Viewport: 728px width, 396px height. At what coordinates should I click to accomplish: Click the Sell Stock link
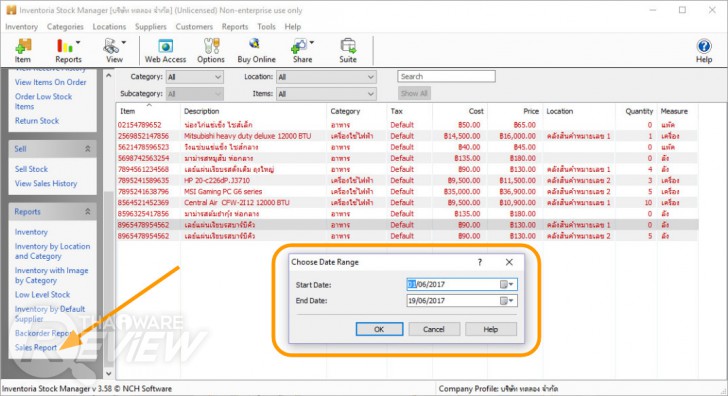(31, 169)
